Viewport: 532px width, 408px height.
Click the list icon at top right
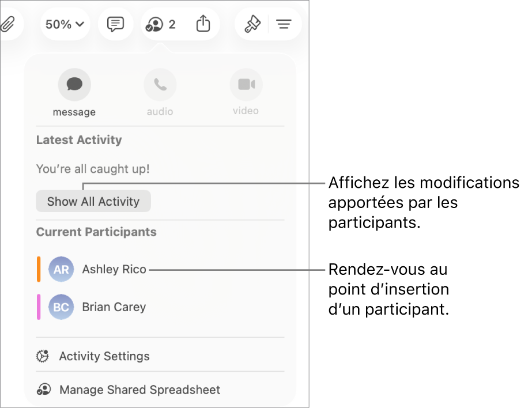click(285, 24)
